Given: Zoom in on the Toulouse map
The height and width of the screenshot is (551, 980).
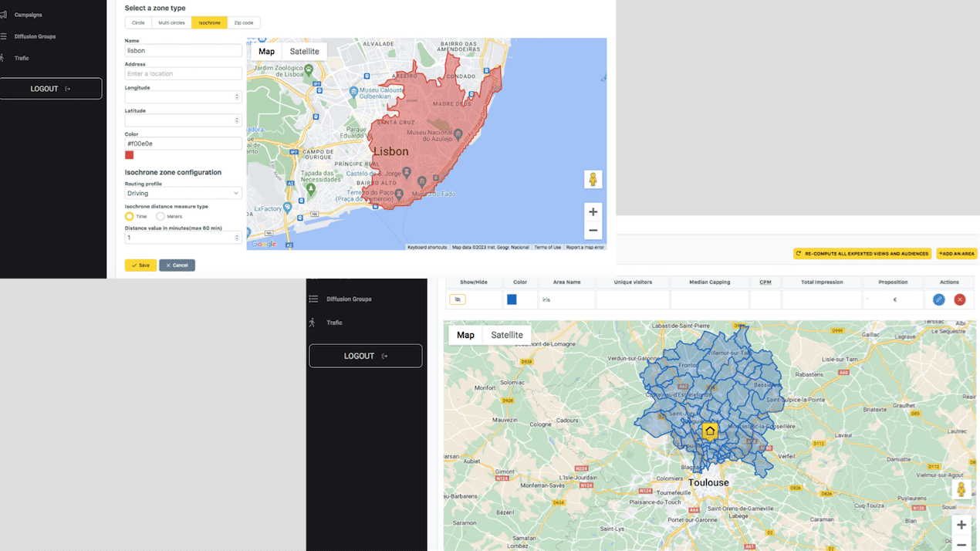Looking at the screenshot, I should [x=961, y=525].
